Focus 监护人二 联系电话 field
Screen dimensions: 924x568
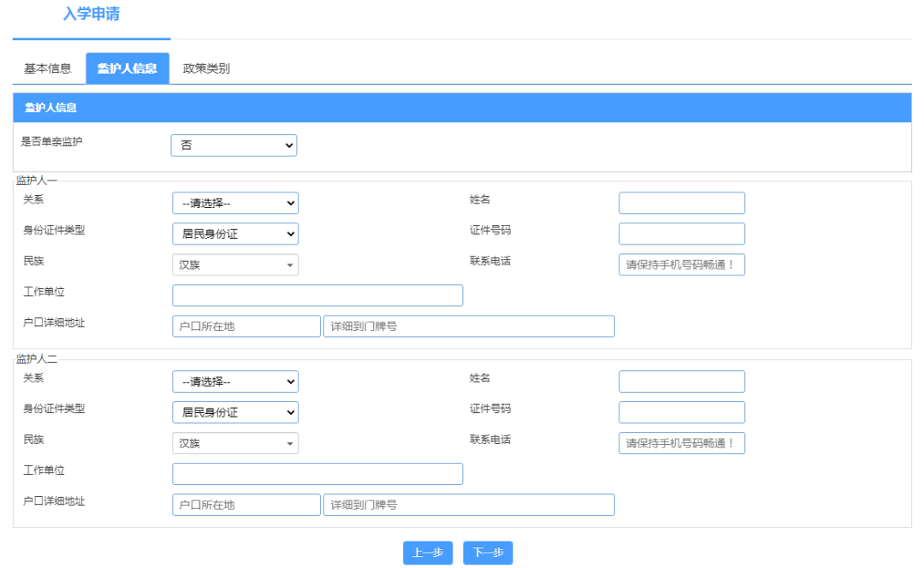tap(681, 443)
